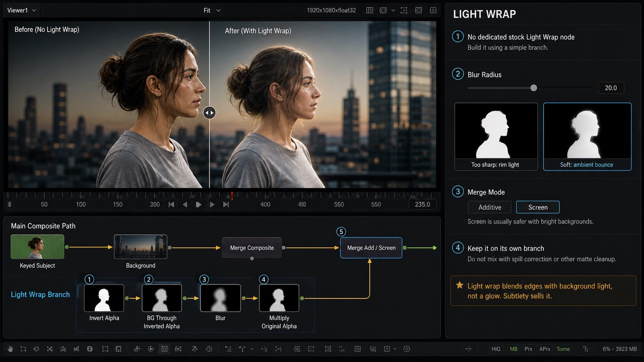Click the Blur Radius value field 20.0
The height and width of the screenshot is (362, 644).
click(x=611, y=88)
